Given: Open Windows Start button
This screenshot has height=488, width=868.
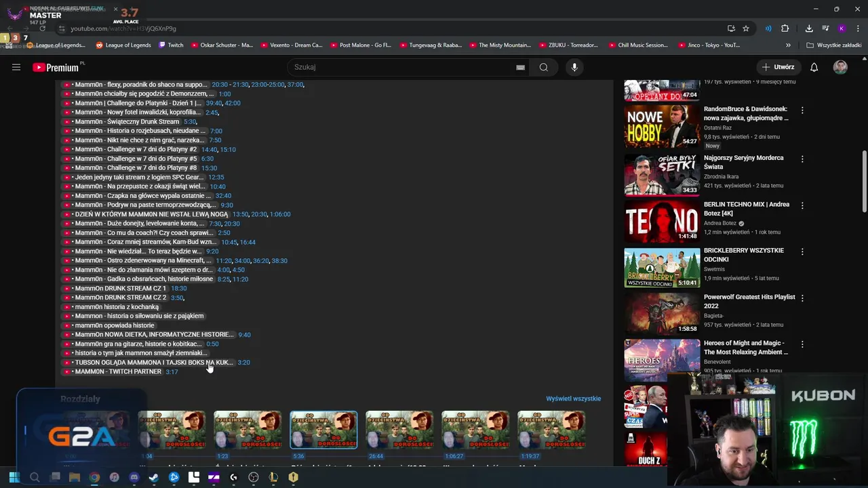Looking at the screenshot, I should [14, 477].
